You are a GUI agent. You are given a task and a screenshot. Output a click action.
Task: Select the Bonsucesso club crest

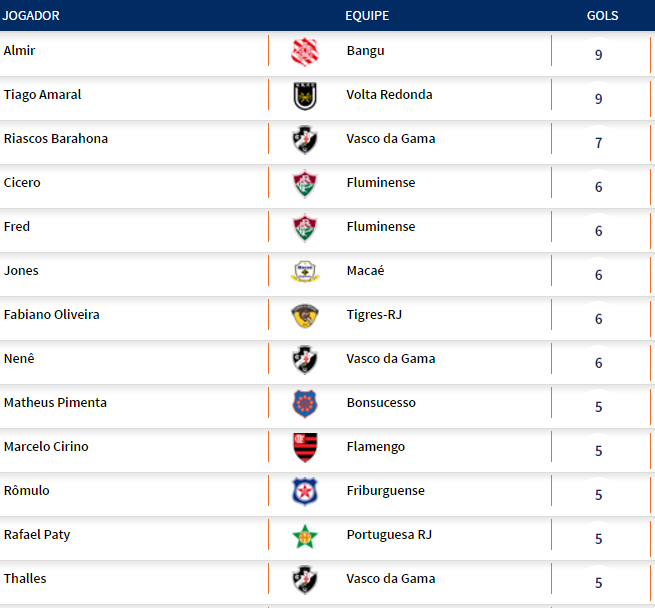coord(304,403)
